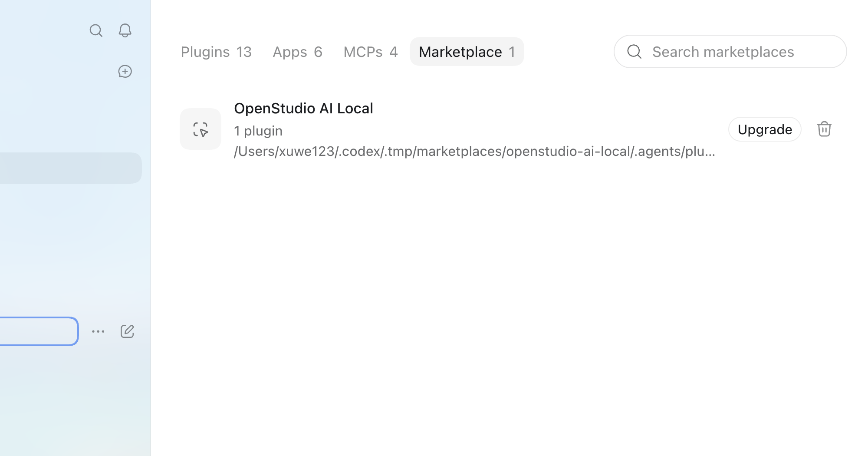Click the /Users/xuwe123/.codex marketplace path

click(474, 151)
